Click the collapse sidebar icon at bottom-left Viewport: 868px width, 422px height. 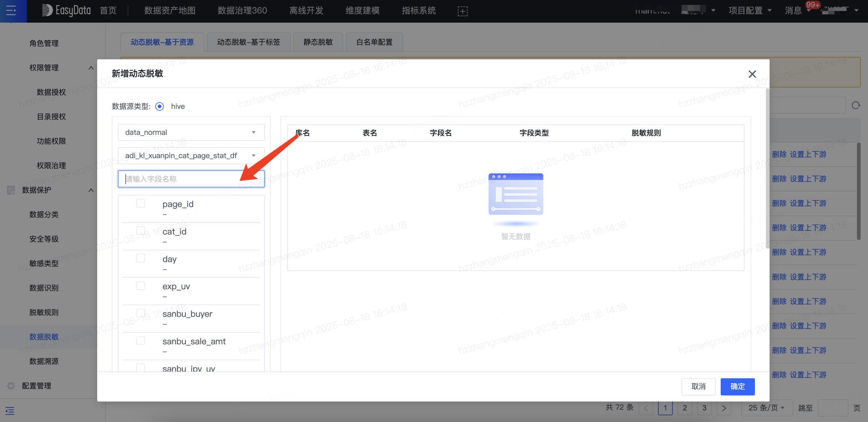pos(10,411)
